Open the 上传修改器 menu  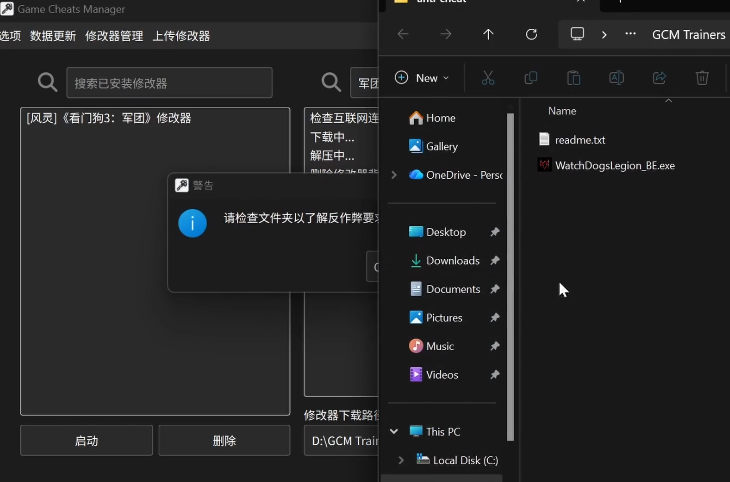click(181, 36)
